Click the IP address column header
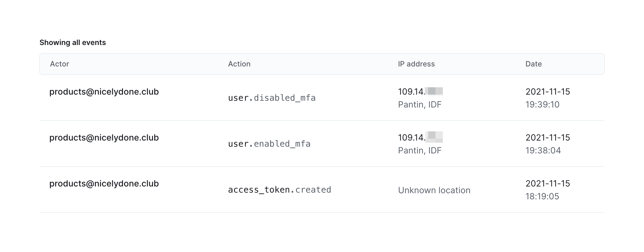The height and width of the screenshot is (252, 644). [416, 64]
